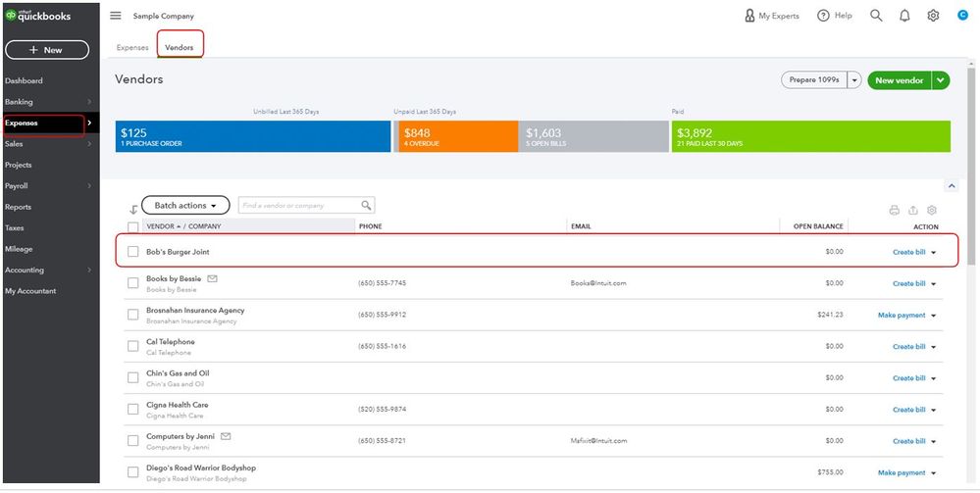Export vendor list to file icon
980x493 pixels.
point(913,210)
